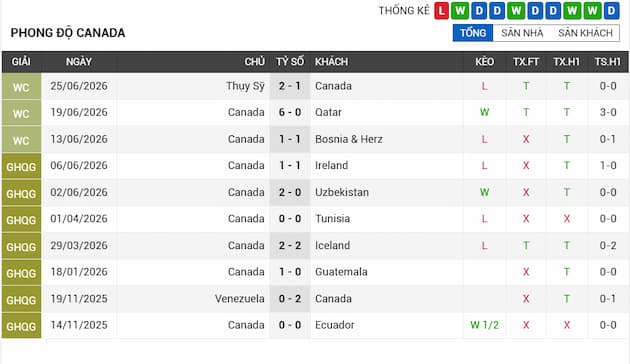Screen dimensions: 630x364
Task: Click the red L badge in Thống kê
Action: tap(441, 11)
